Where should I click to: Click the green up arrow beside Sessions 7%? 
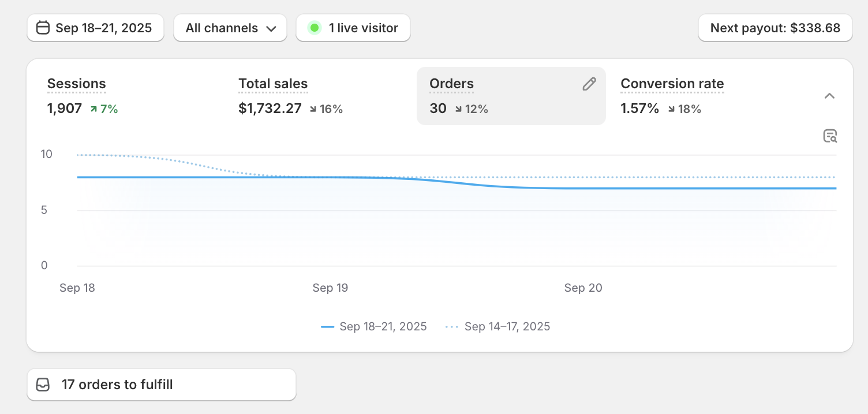(93, 109)
